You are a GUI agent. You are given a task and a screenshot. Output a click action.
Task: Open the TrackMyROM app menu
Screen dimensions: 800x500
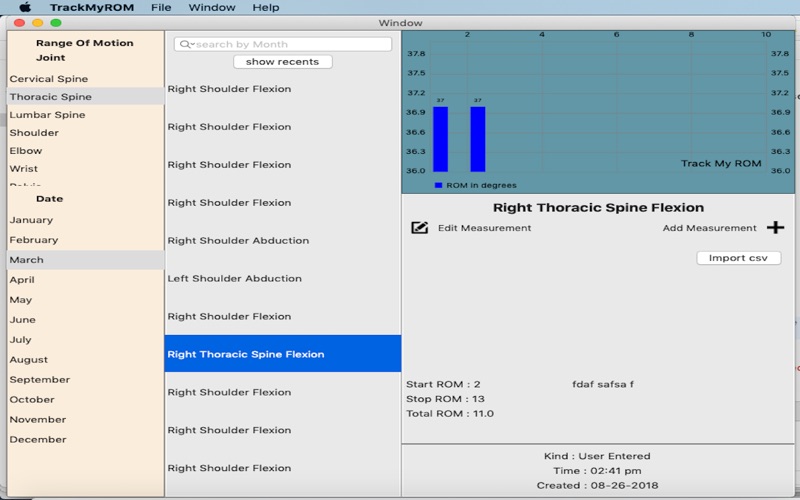click(92, 7)
